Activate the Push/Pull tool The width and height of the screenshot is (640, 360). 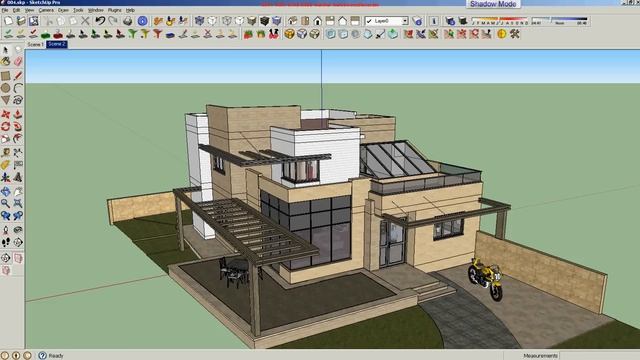(x=18, y=114)
